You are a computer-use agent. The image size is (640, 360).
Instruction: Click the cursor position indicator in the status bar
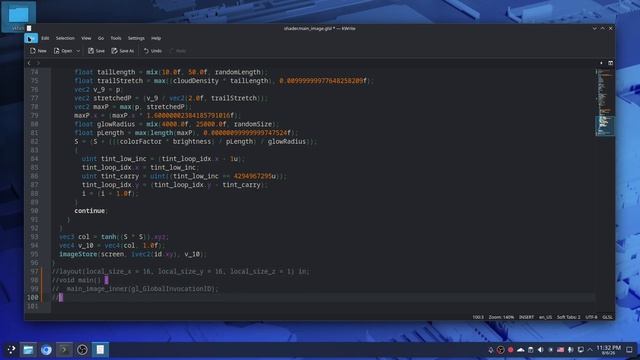point(478,317)
